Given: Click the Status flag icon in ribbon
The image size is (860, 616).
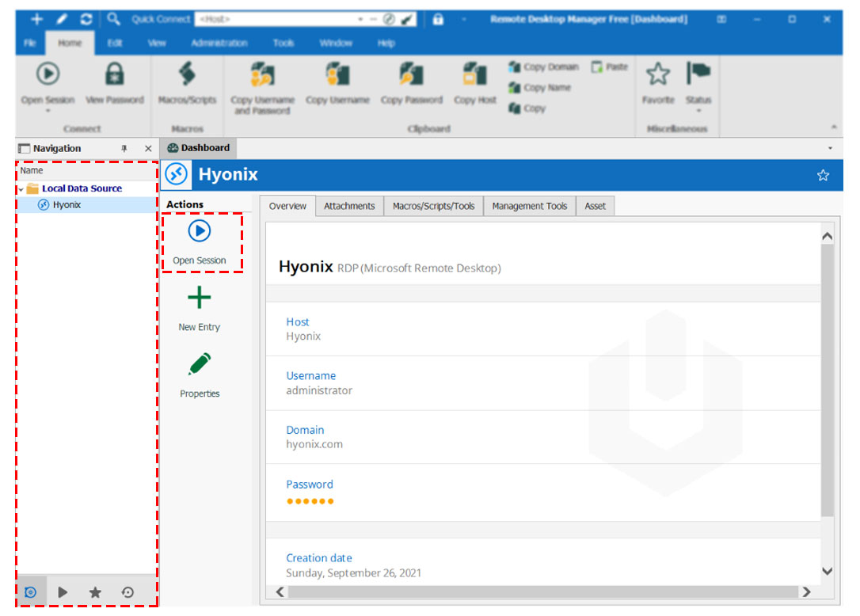Looking at the screenshot, I should tap(698, 73).
